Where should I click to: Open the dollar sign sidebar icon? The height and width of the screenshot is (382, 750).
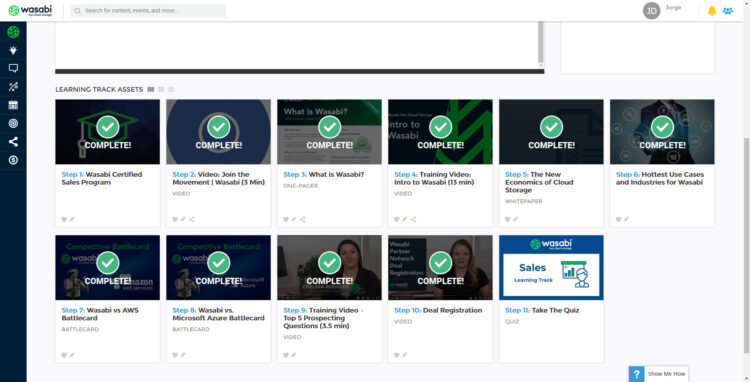(x=13, y=160)
